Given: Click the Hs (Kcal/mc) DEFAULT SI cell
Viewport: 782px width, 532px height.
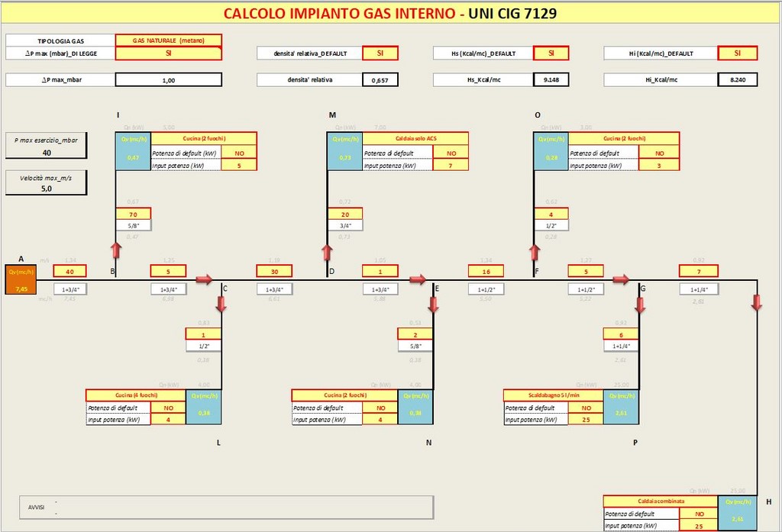Looking at the screenshot, I should (549, 53).
